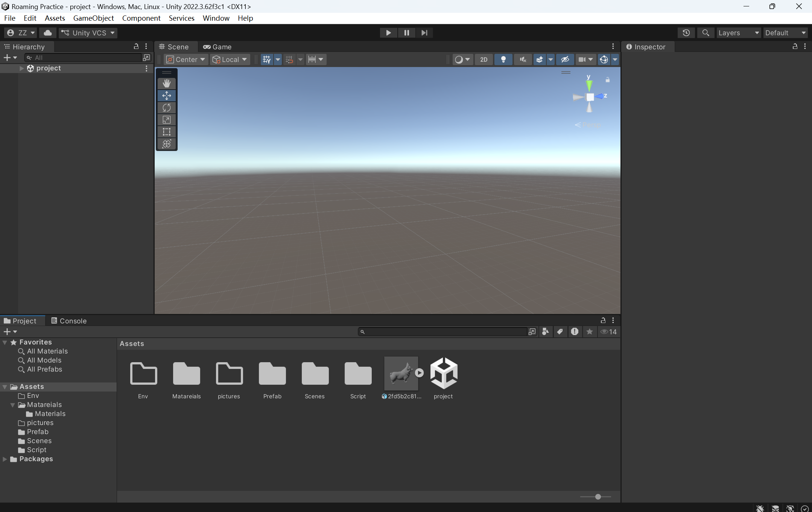
Task: Toggle Inspector panel lock
Action: point(795,46)
